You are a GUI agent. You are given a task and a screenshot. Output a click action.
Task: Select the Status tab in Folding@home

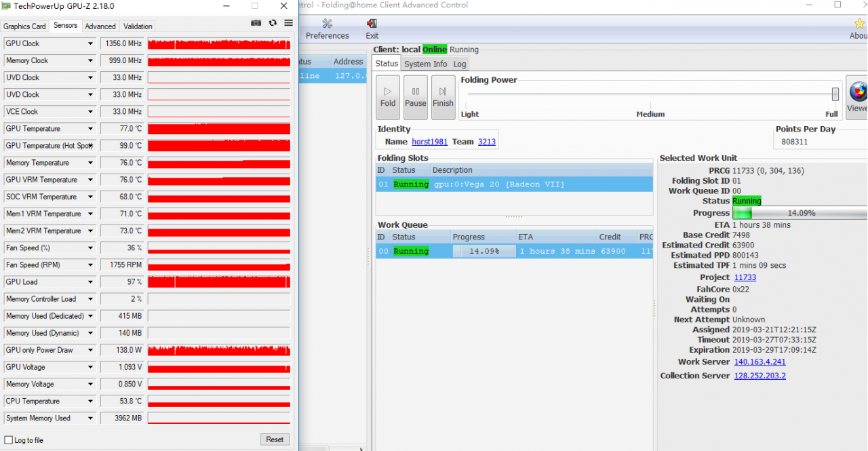pos(387,63)
